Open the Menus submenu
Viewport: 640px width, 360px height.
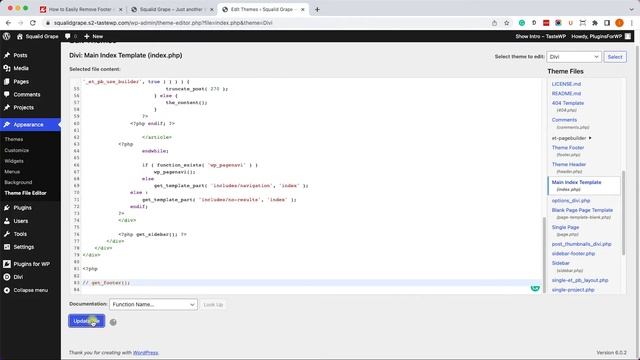coord(12,171)
